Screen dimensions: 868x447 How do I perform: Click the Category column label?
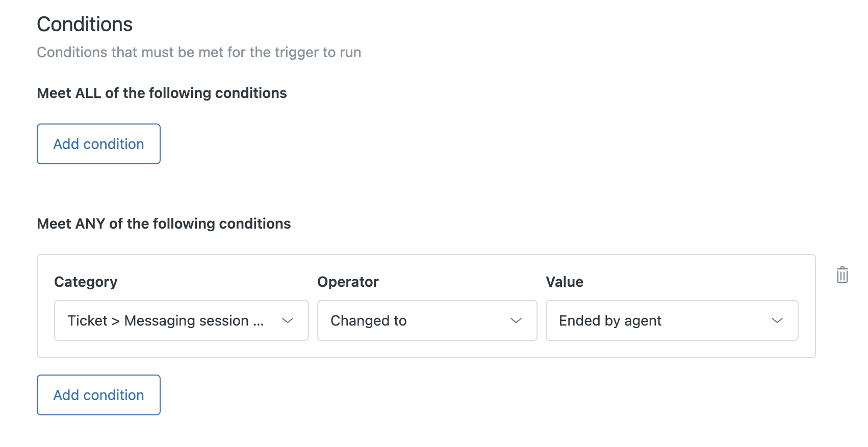coord(86,282)
